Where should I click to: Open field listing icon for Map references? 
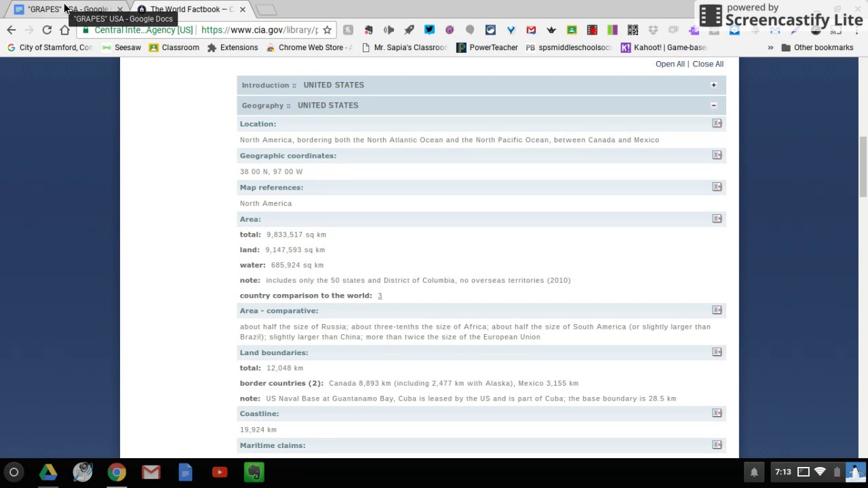(x=717, y=187)
